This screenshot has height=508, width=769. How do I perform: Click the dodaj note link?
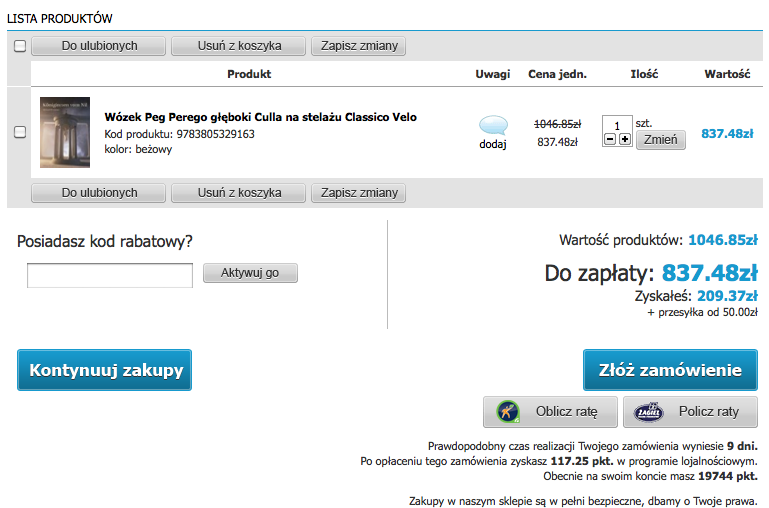[493, 144]
